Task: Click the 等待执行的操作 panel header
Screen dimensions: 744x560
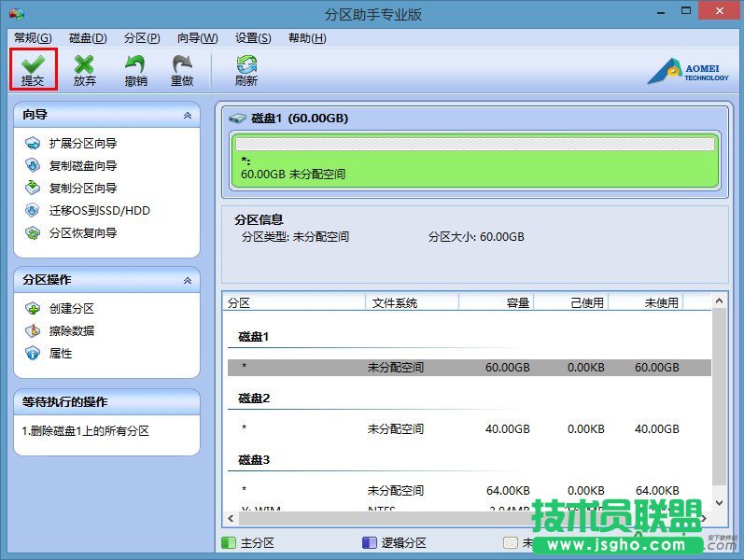Action: [106, 402]
